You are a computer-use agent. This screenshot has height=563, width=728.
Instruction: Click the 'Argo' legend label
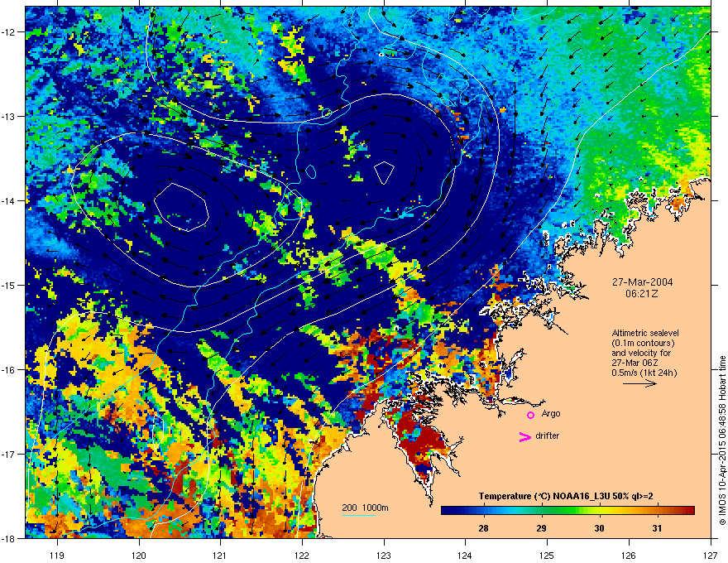pyautogui.click(x=551, y=413)
